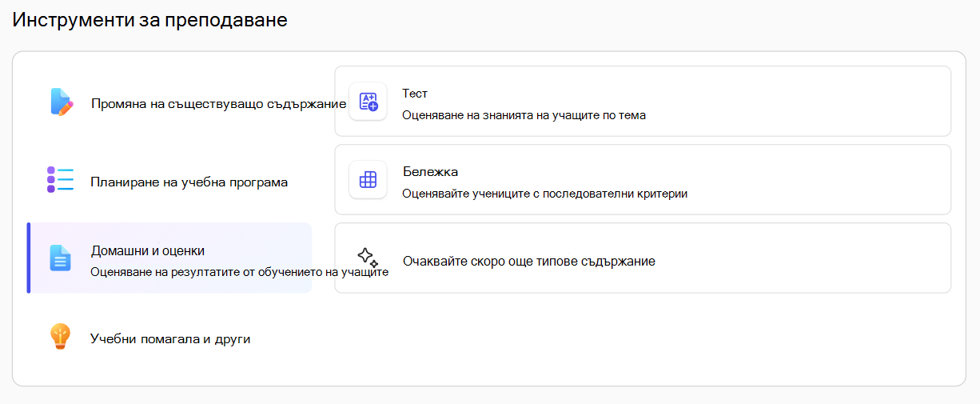Click the sparkle icon for upcoming content

(368, 258)
